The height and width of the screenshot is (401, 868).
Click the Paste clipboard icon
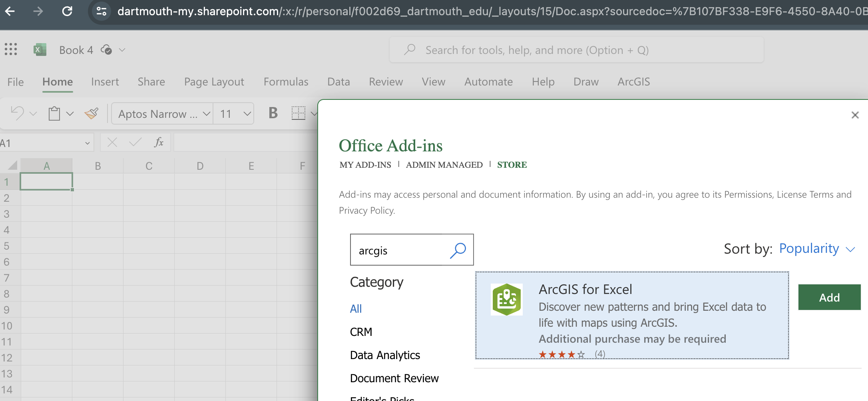[54, 113]
